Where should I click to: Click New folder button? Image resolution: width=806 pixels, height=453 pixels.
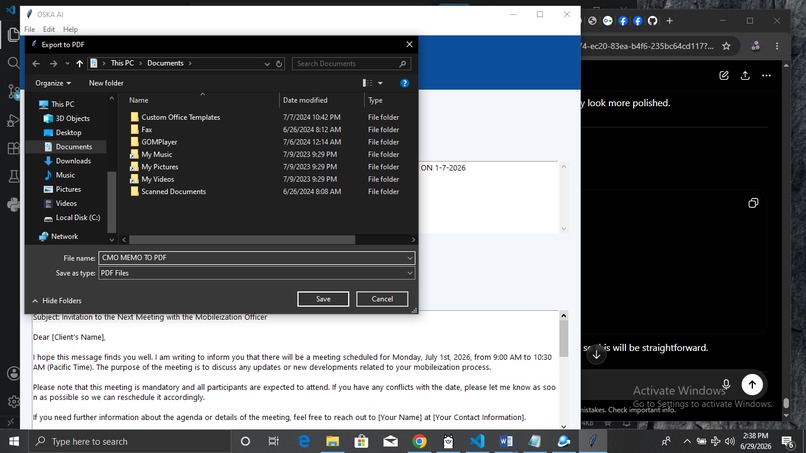pos(106,83)
